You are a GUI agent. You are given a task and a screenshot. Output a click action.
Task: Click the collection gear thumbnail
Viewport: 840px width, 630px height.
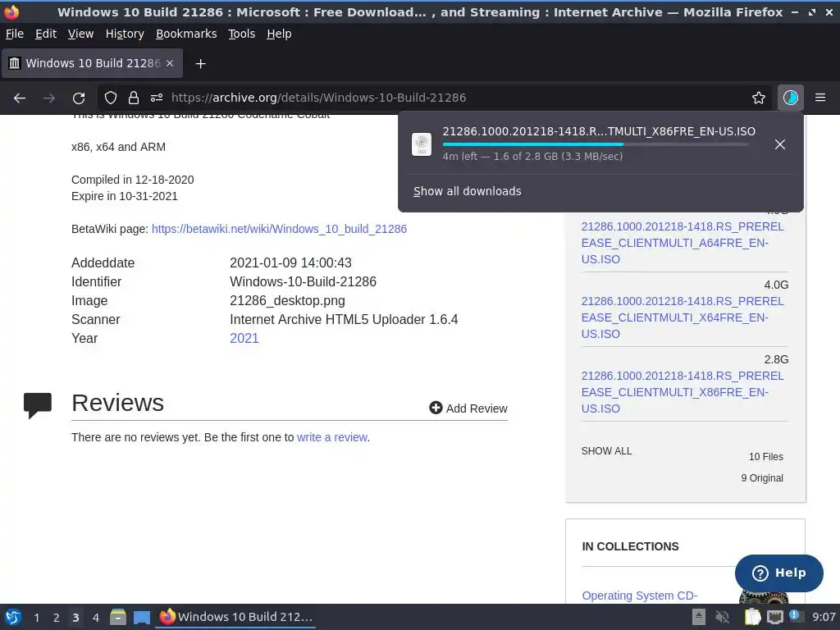point(763,596)
